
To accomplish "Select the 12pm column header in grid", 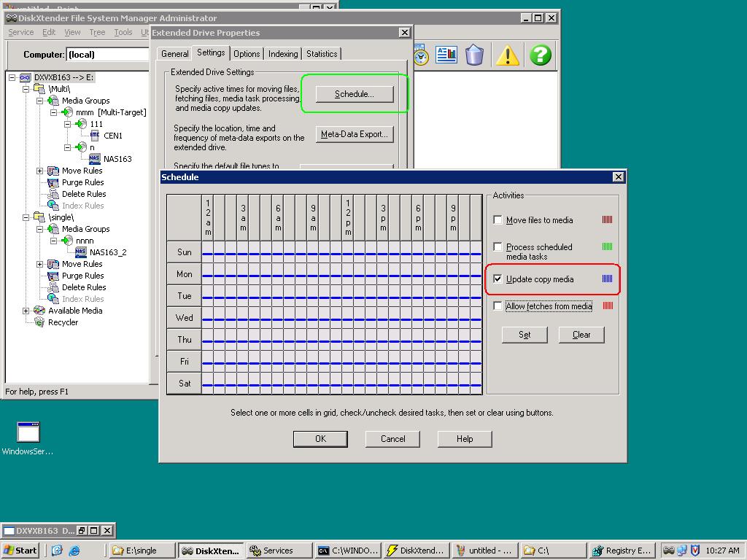I will [x=348, y=217].
